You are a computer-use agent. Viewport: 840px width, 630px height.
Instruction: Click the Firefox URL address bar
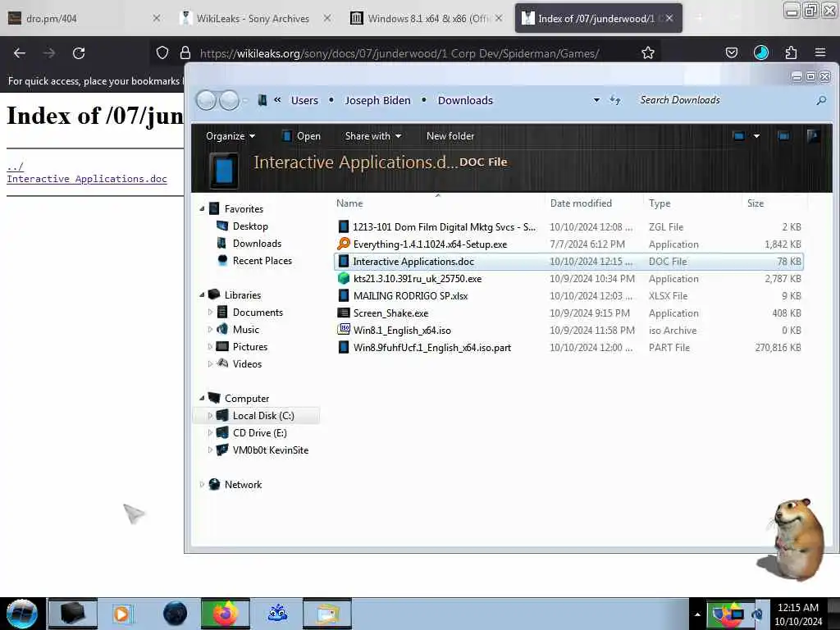coord(399,53)
